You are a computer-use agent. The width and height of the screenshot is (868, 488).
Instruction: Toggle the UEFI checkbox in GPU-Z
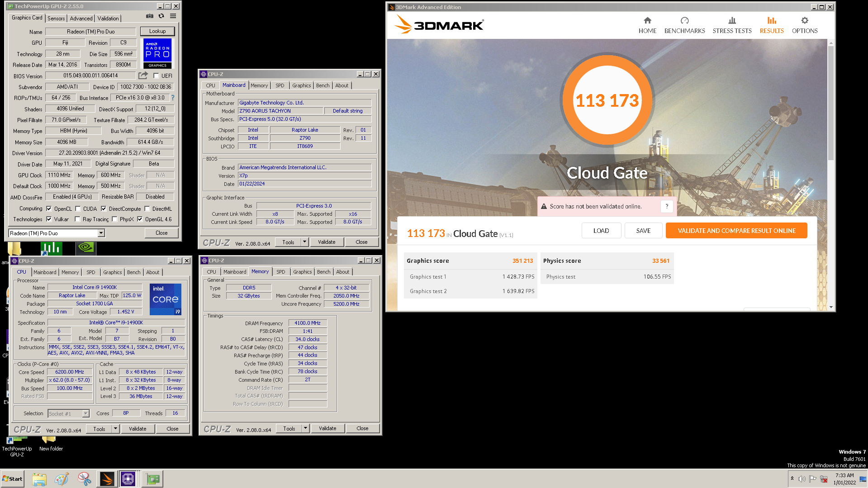point(156,76)
